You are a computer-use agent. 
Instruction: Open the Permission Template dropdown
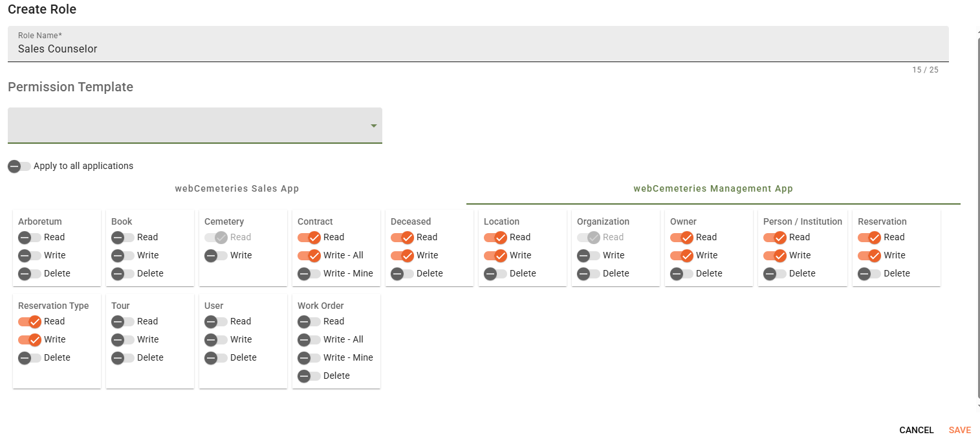click(x=194, y=126)
